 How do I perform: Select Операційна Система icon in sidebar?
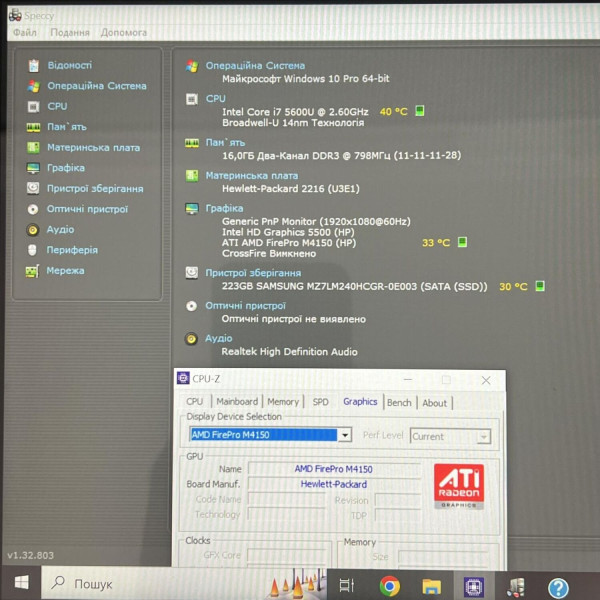coord(34,86)
